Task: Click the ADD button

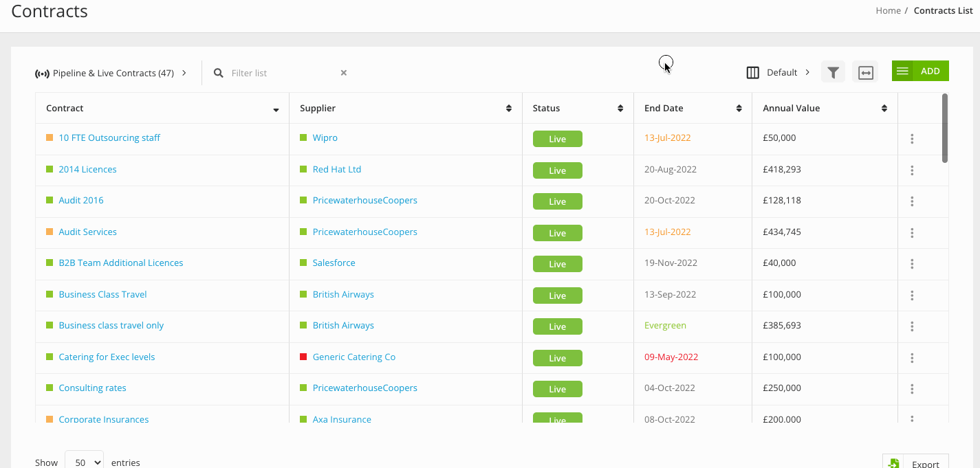Action: pos(920,71)
